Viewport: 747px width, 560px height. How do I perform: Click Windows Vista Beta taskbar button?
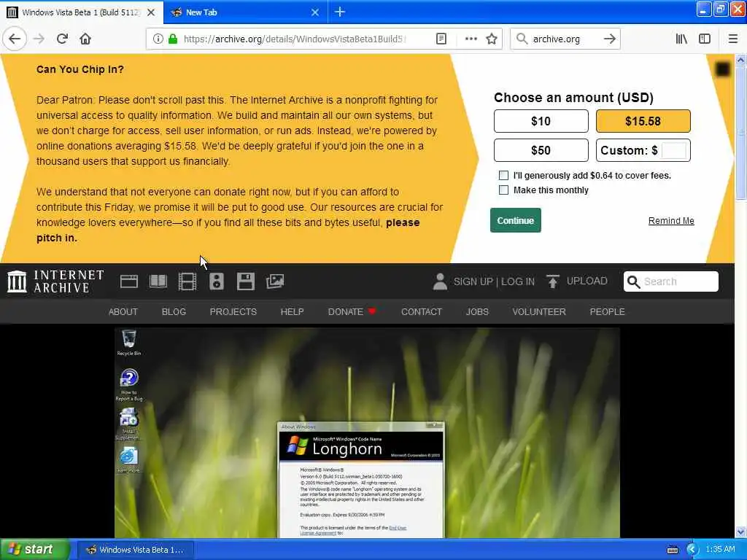135,550
